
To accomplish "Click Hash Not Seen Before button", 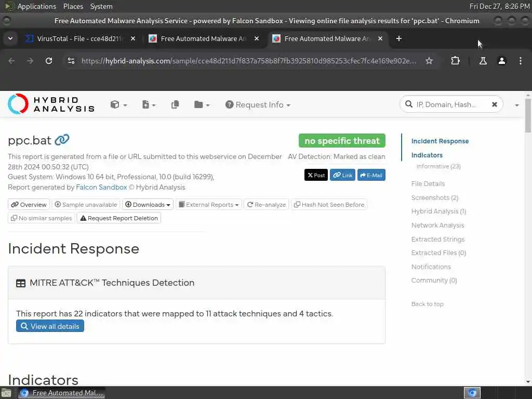I will point(329,205).
